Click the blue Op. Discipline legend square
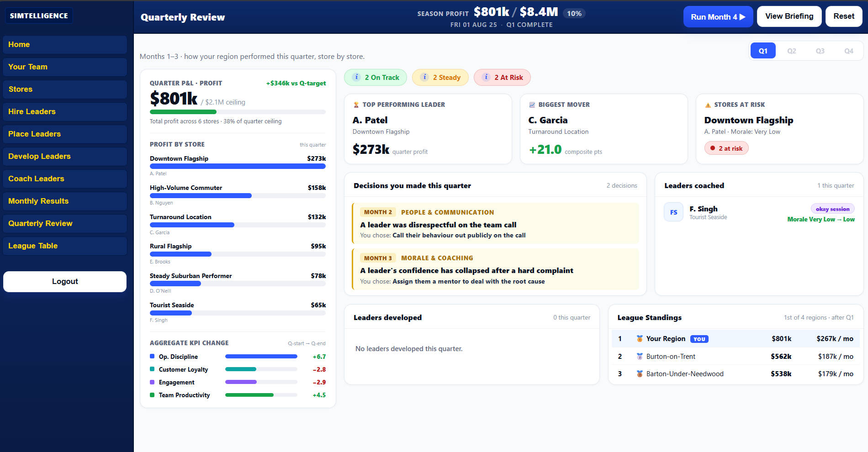 (152, 356)
